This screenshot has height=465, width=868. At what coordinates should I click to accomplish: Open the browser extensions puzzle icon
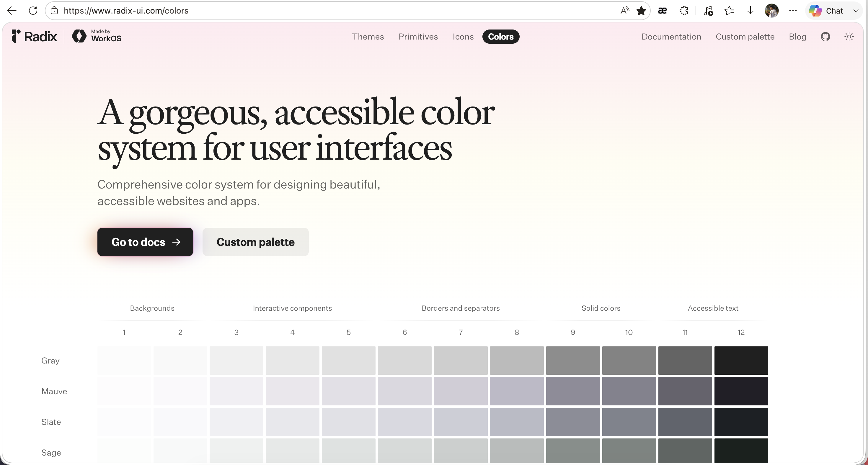[x=684, y=11]
